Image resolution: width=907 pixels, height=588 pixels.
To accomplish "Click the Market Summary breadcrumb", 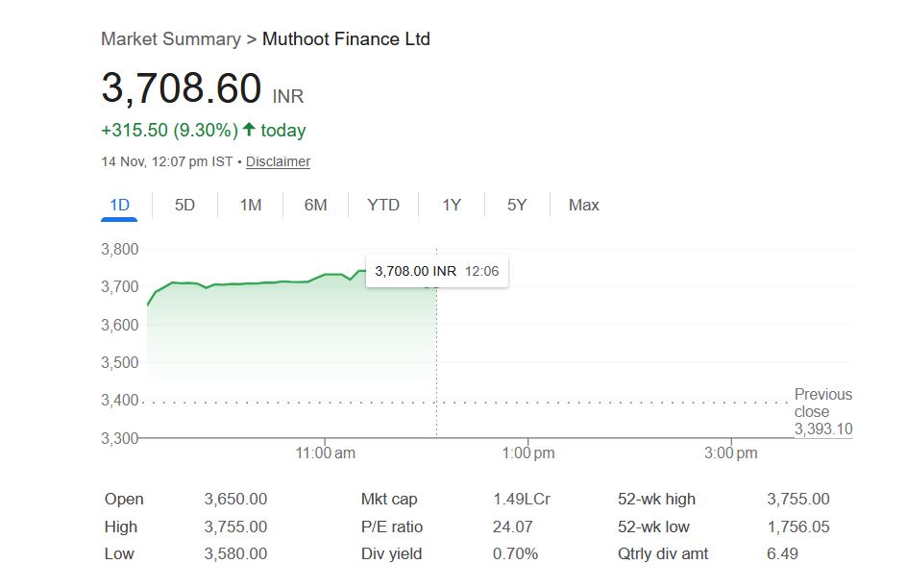I will click(x=170, y=39).
